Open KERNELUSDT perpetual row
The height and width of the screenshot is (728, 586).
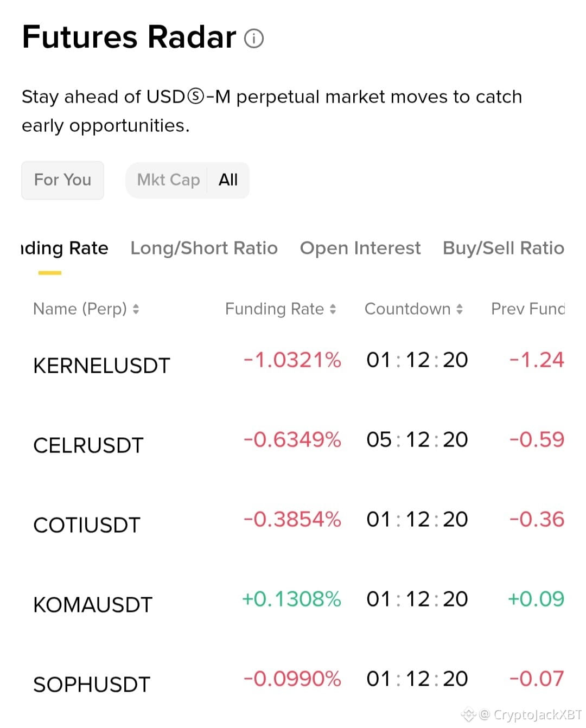(x=293, y=362)
